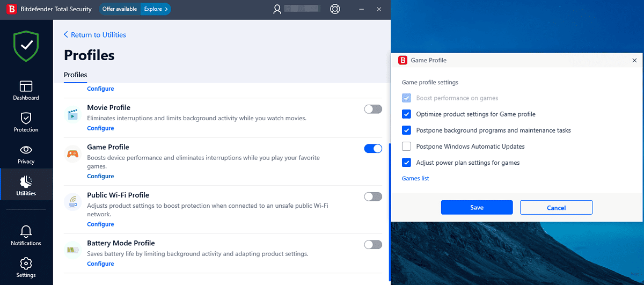Select the Utilities sidebar item
The height and width of the screenshot is (285, 644).
26,186
